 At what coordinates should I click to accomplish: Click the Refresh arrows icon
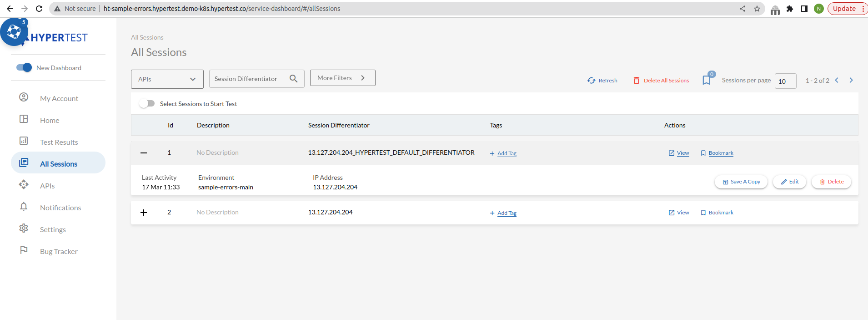[591, 80]
